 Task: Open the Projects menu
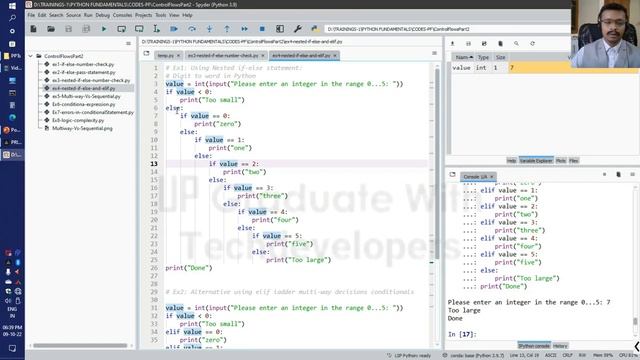pyautogui.click(x=143, y=15)
